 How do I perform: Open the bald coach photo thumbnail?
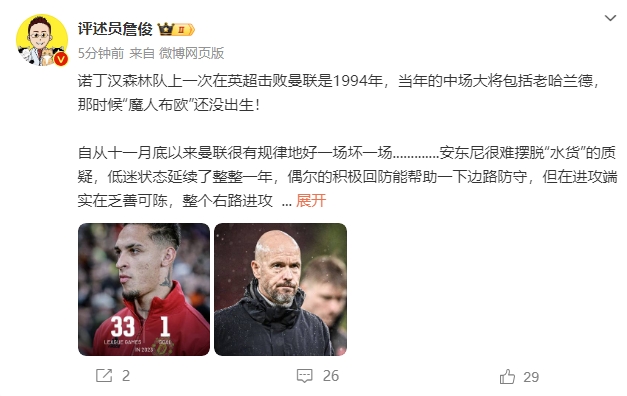280,290
